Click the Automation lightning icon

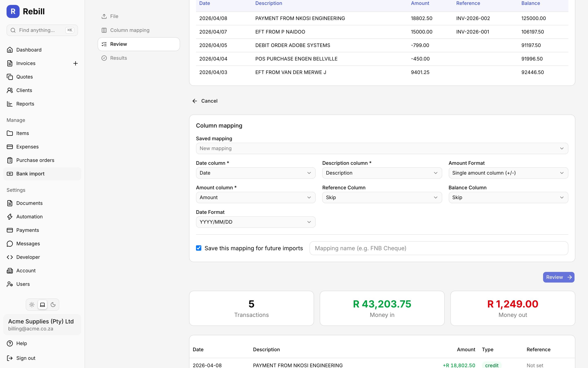click(x=10, y=217)
